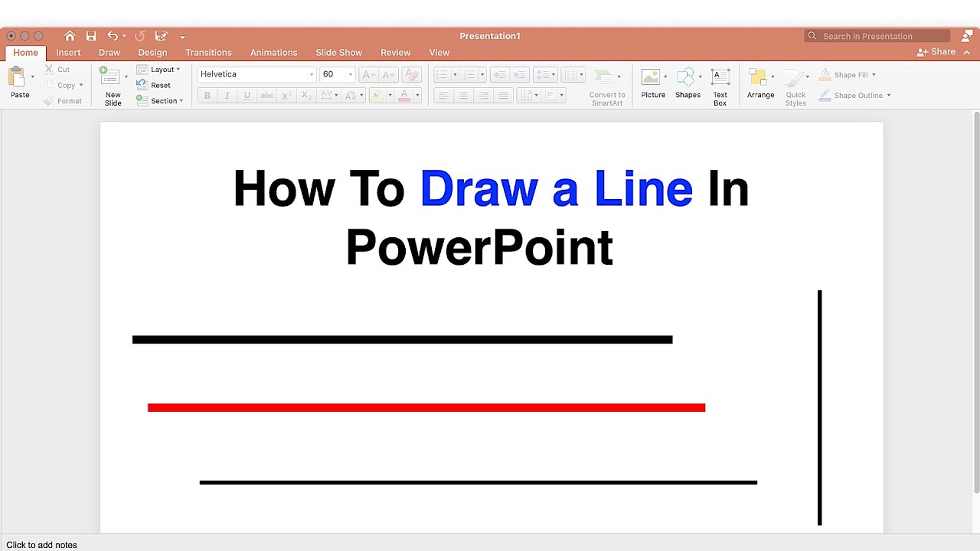
Task: Click the bullet list icon
Action: [442, 74]
